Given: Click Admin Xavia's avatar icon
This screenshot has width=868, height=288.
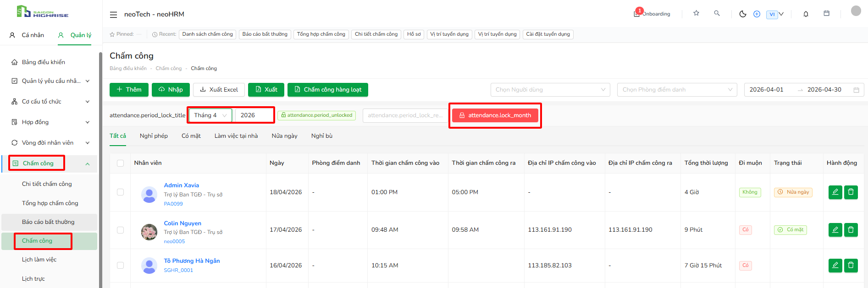Looking at the screenshot, I should coord(149,195).
